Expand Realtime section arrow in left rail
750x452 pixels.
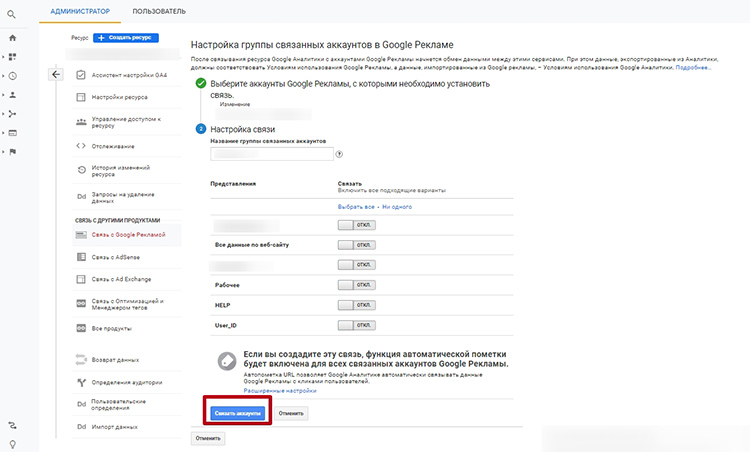pos(3,76)
